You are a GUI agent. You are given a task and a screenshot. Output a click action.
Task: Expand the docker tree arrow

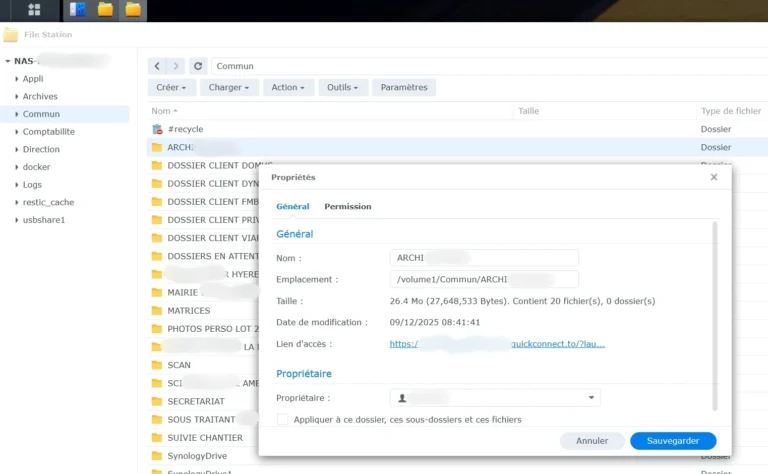click(x=17, y=167)
